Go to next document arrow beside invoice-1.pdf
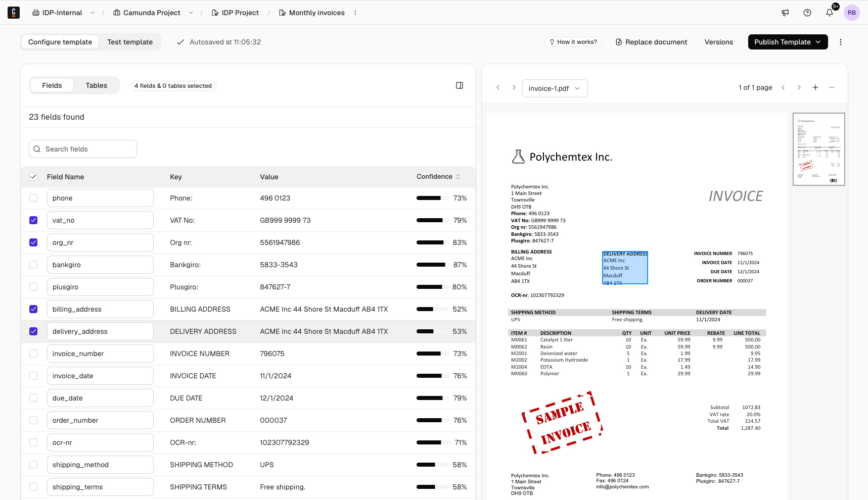This screenshot has height=500, width=868. click(x=514, y=87)
